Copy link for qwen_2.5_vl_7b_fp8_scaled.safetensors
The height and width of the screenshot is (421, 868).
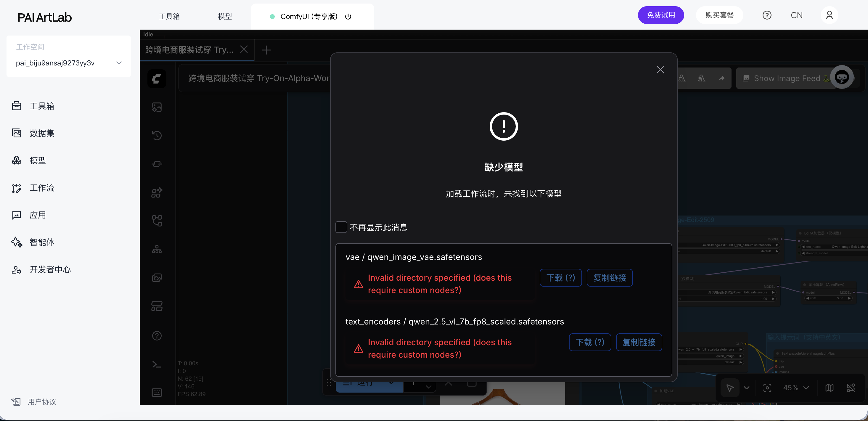[639, 342]
